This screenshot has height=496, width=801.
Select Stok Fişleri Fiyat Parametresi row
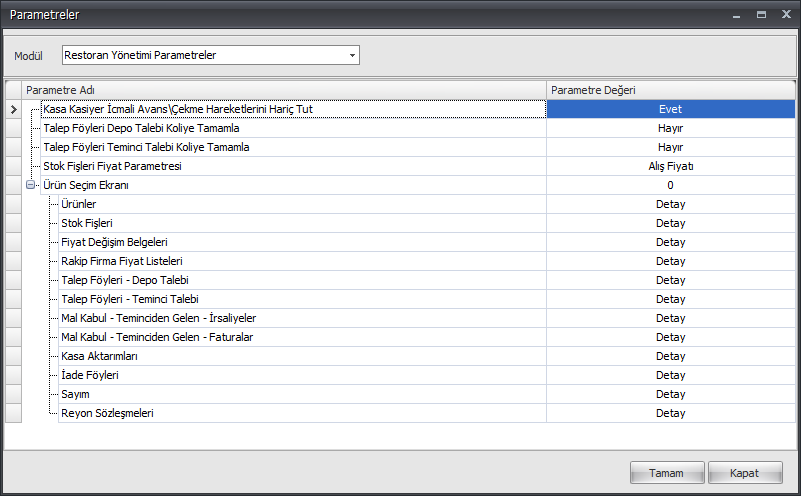(112, 166)
